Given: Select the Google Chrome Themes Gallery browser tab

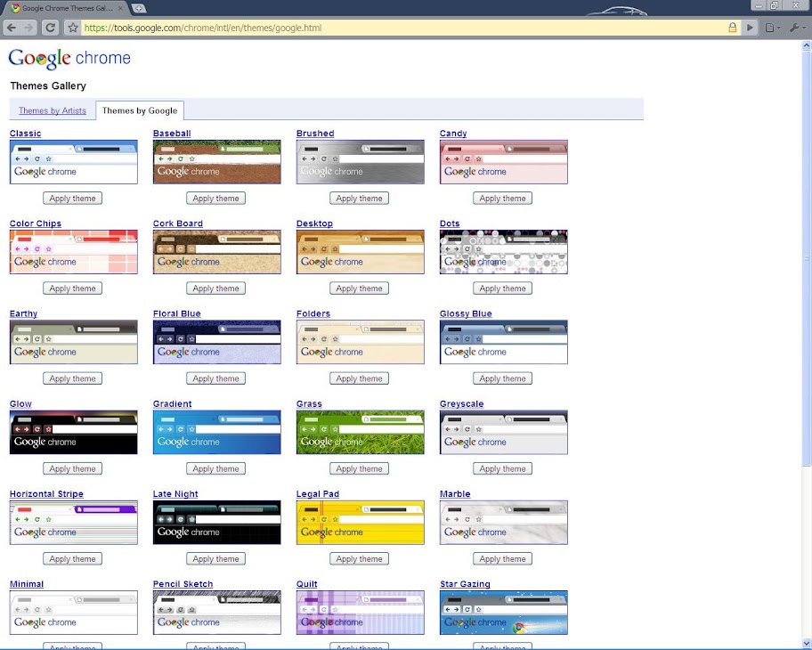Looking at the screenshot, I should [68, 8].
